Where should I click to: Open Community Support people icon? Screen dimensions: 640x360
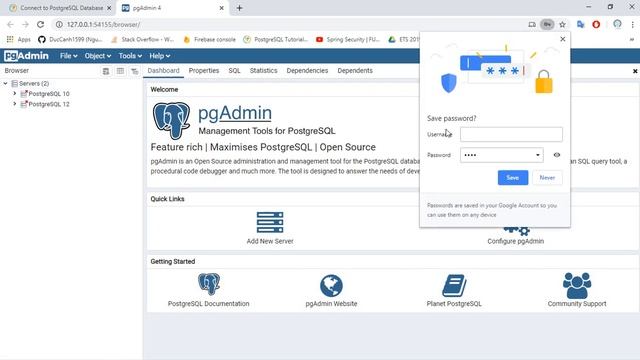[577, 285]
